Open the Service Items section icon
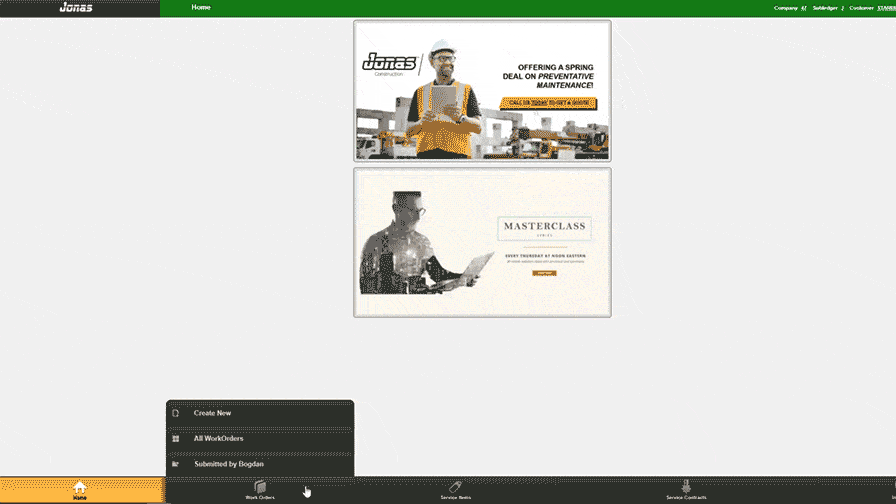The height and width of the screenshot is (504, 896). (x=455, y=487)
